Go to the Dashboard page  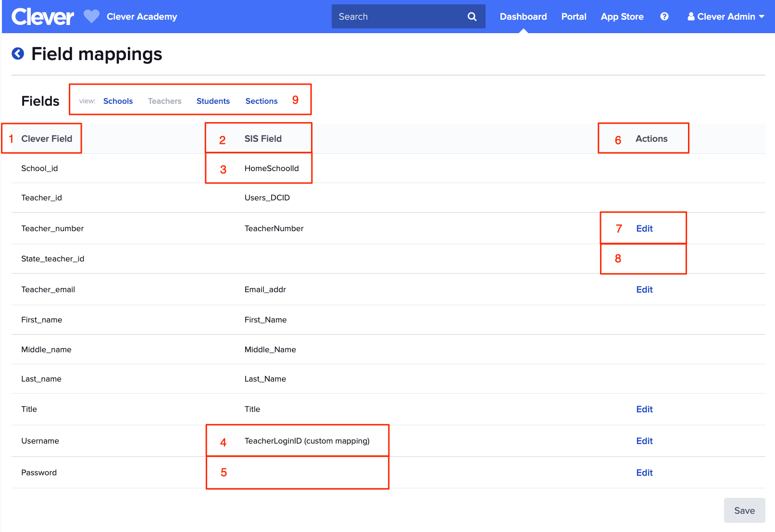tap(523, 16)
